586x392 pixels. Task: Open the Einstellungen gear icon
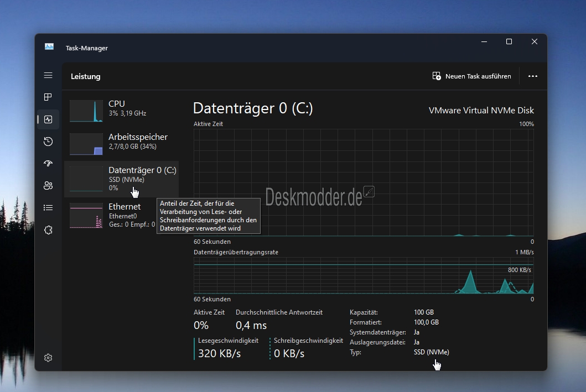coord(48,358)
